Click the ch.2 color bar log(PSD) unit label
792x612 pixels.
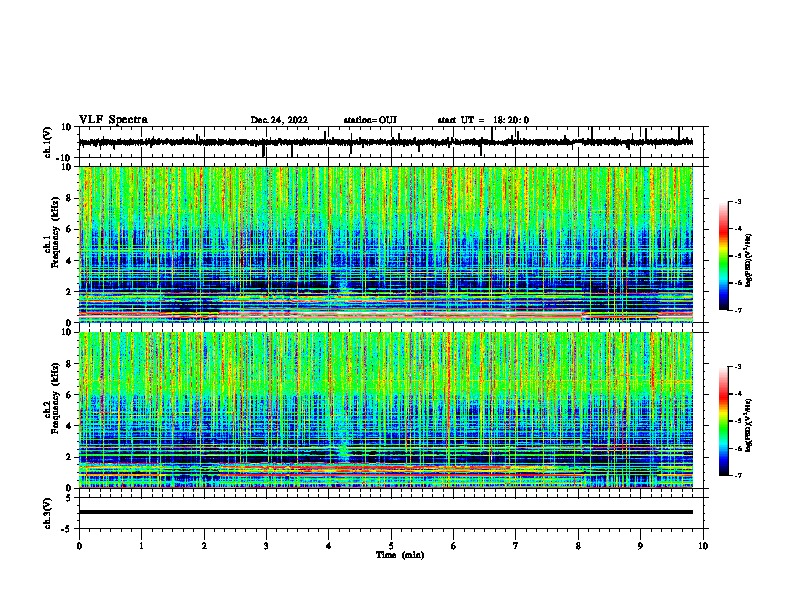tap(749, 425)
